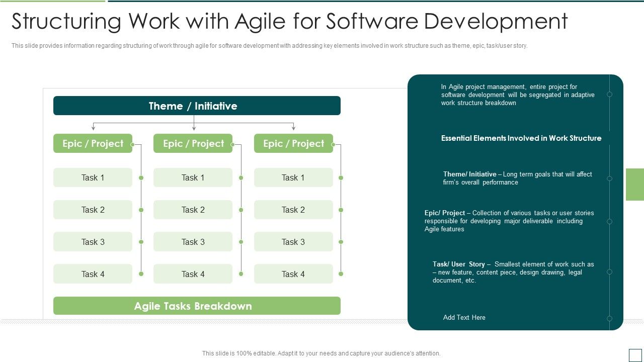
Task: Select Task 4 under the first Epic
Action: click(x=93, y=274)
